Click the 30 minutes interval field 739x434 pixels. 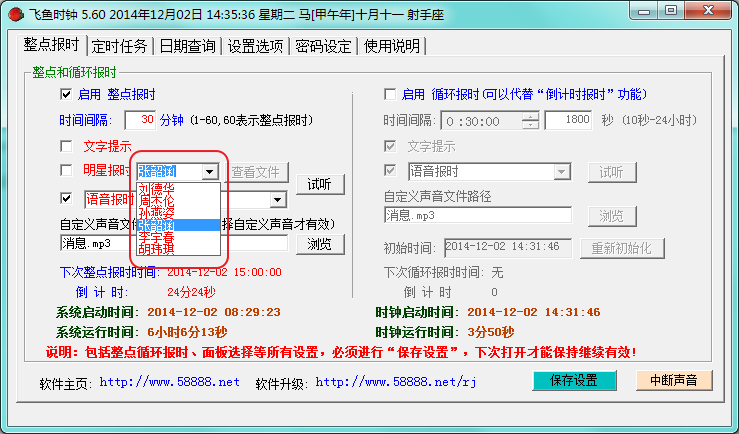[x=140, y=120]
